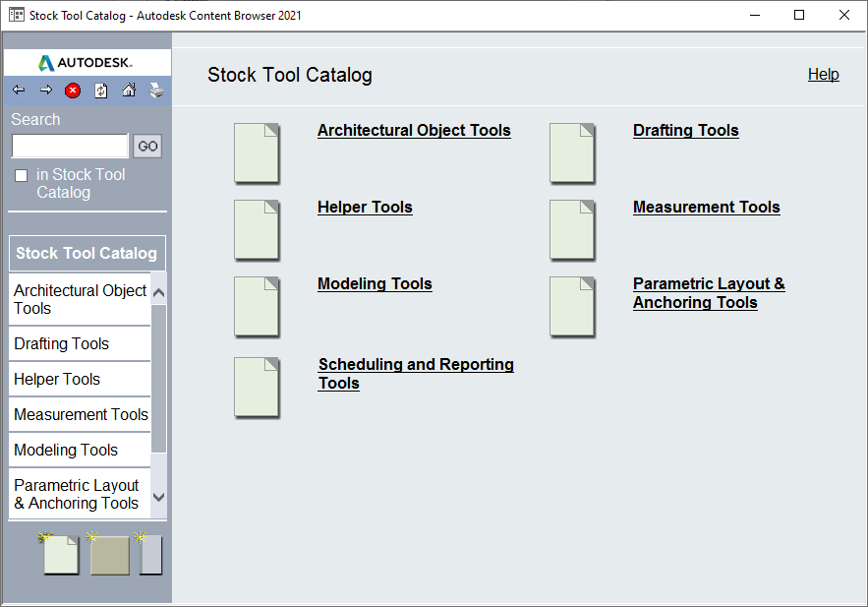868x607 pixels.
Task: Open Modeling Tools link in main pane
Action: click(x=375, y=283)
